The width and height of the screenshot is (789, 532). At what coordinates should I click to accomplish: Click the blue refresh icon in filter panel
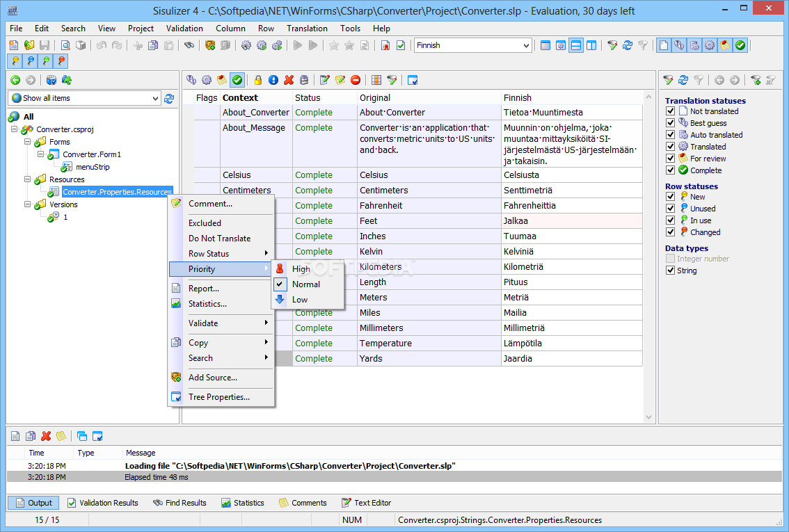click(683, 80)
